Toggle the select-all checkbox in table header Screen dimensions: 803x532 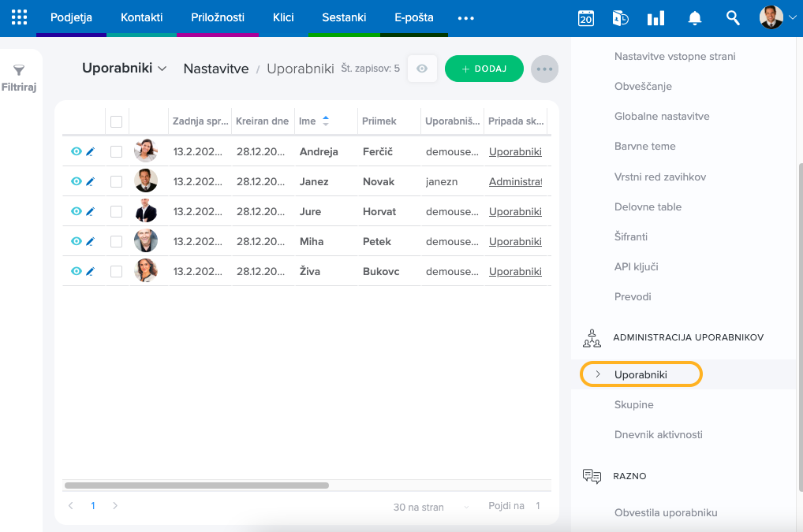click(x=117, y=121)
